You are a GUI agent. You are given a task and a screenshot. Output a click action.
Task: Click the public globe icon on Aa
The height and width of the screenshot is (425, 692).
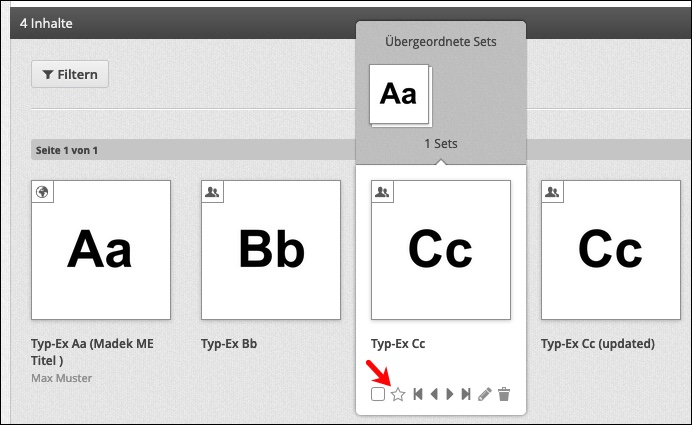point(42,191)
